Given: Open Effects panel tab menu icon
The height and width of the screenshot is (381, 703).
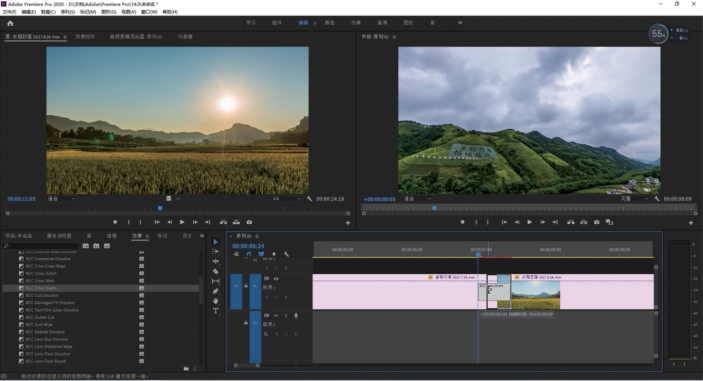Looking at the screenshot, I should (147, 236).
